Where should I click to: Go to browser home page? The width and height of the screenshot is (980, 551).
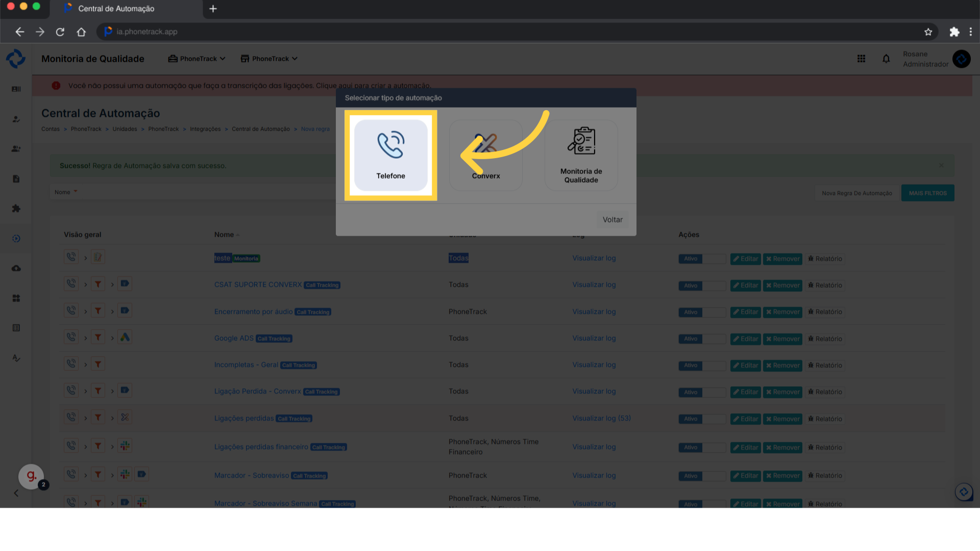[81, 32]
